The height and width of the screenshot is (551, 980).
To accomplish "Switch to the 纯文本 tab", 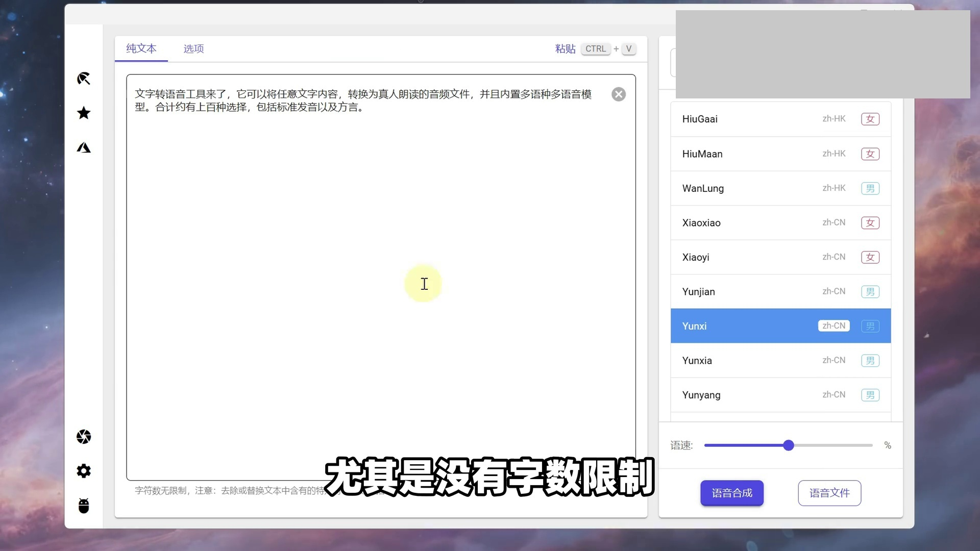I will 141,49.
